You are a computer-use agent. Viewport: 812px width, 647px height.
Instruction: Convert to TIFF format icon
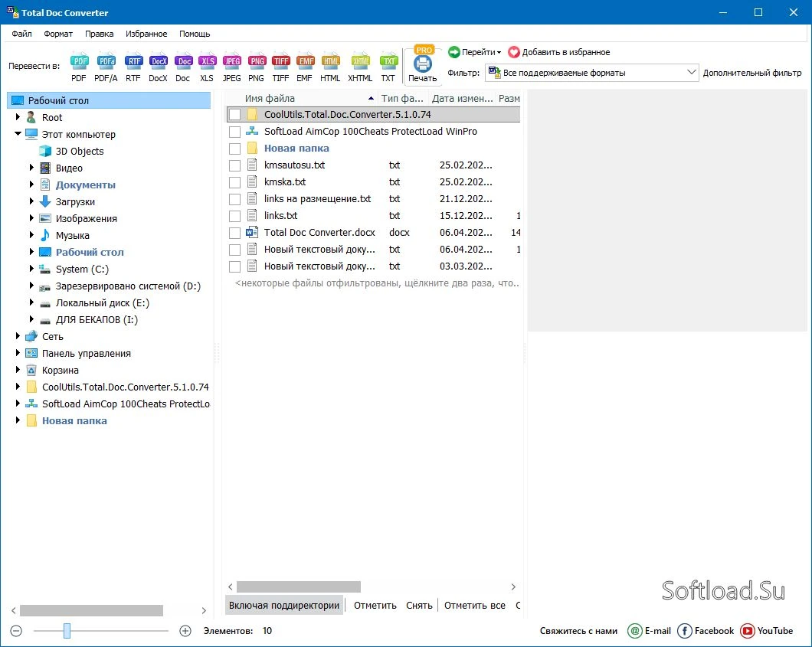click(280, 61)
